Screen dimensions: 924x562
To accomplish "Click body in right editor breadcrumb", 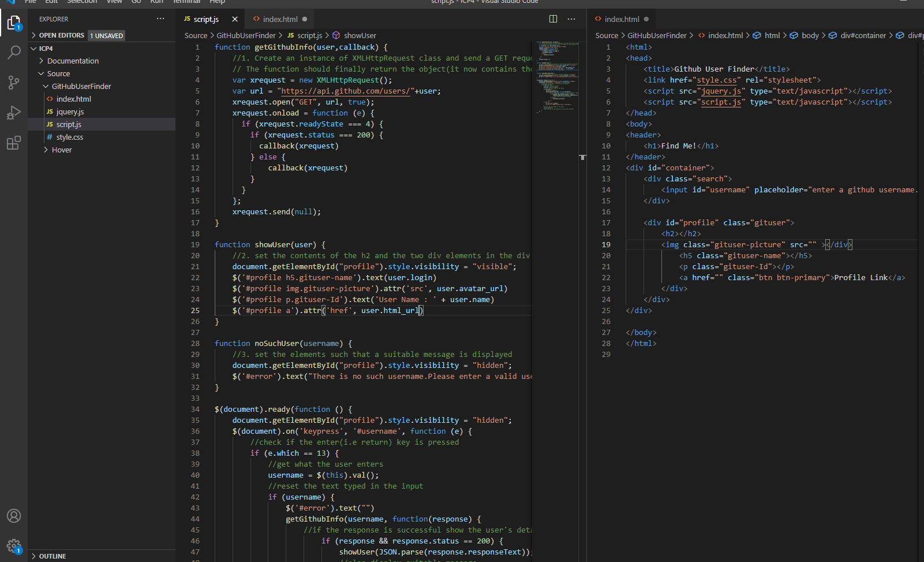I will point(810,35).
